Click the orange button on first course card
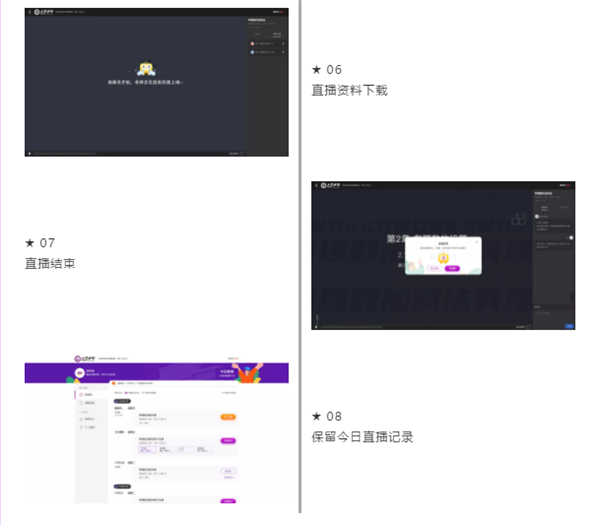 tap(227, 417)
